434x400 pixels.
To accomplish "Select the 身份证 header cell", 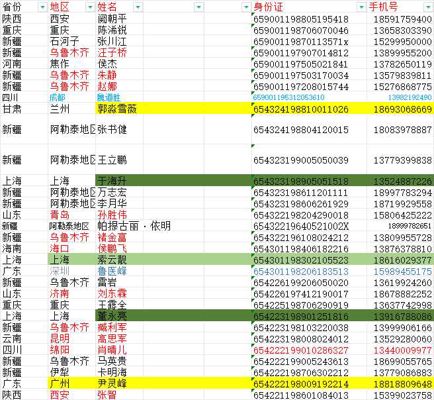I will coord(309,7).
